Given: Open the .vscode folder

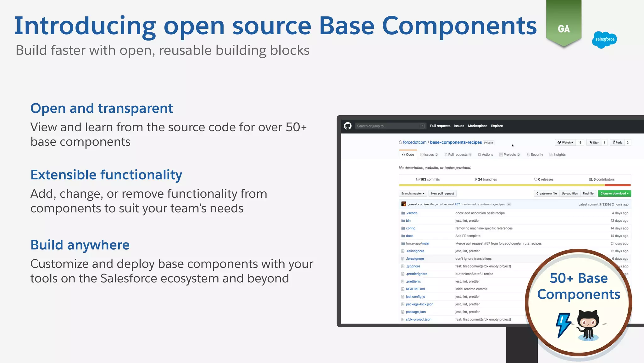Looking at the screenshot, I should click(411, 213).
